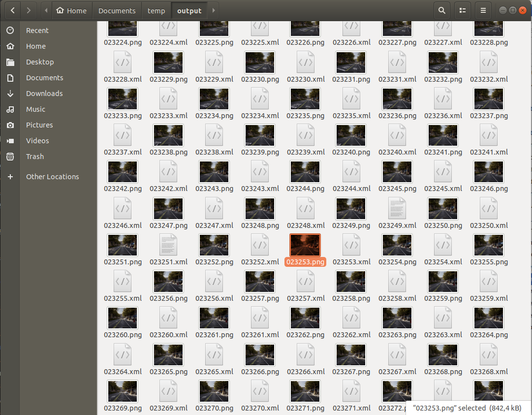Expand the path bar arrow after output
This screenshot has width=532, height=415.
pyautogui.click(x=213, y=10)
